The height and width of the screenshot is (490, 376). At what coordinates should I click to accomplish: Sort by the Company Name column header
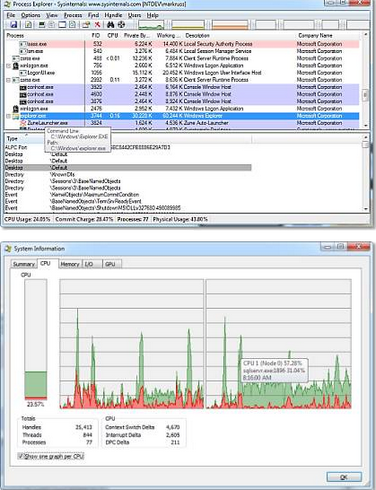(x=328, y=35)
